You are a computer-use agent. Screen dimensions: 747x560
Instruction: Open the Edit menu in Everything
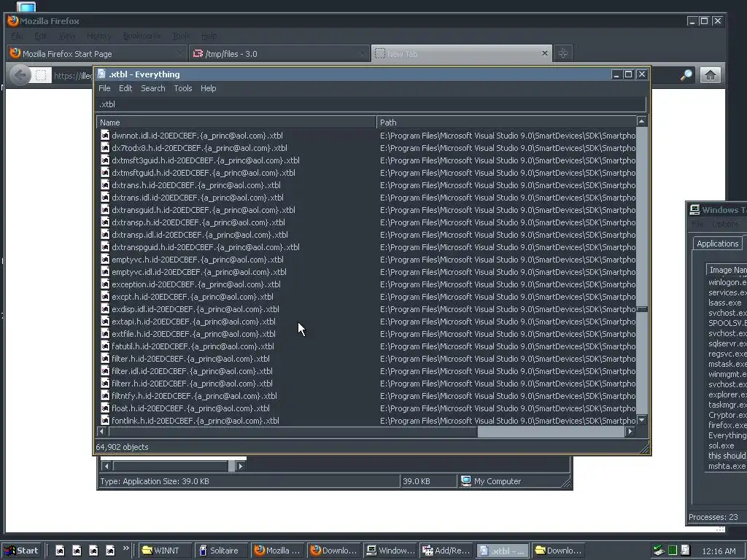[x=125, y=88]
